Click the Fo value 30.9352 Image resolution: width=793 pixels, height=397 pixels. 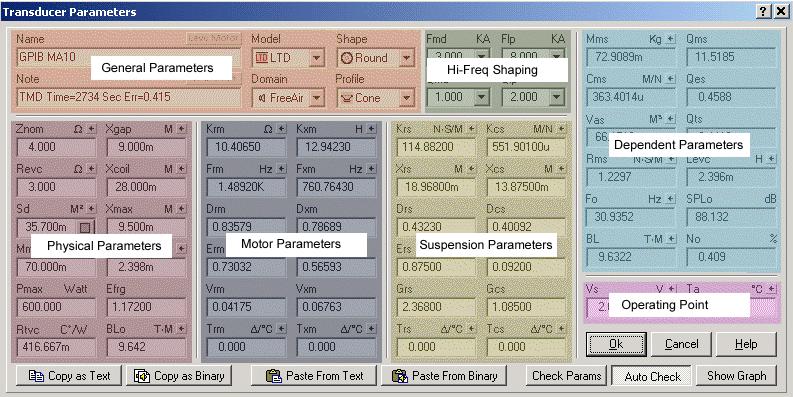[631, 217]
